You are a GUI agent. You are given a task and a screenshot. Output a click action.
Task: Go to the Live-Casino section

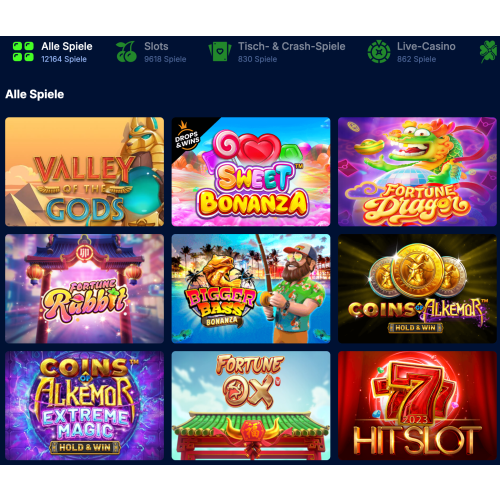point(412,52)
